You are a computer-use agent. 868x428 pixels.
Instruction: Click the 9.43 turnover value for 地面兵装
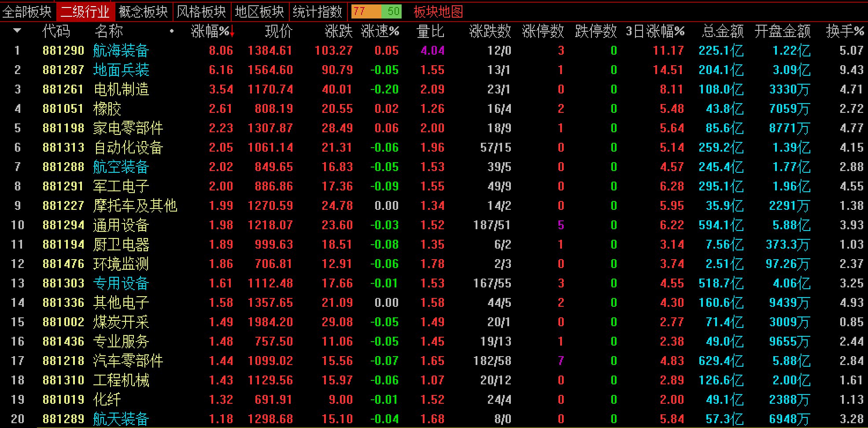coord(851,70)
